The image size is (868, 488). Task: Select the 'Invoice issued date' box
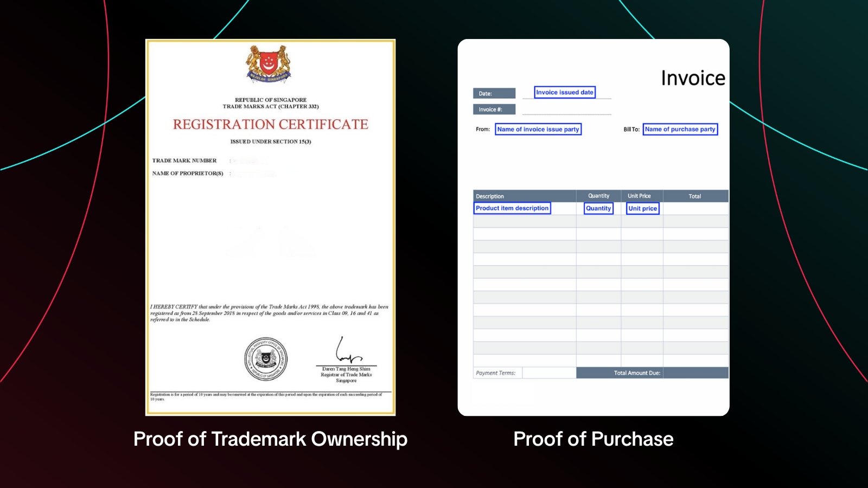click(x=565, y=92)
